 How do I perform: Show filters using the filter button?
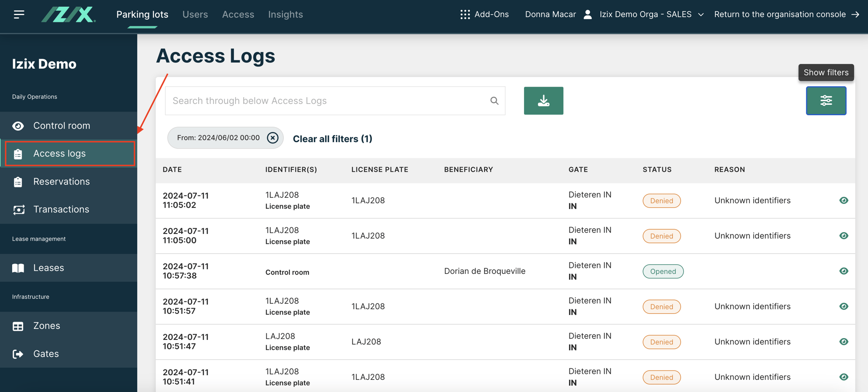(x=826, y=101)
